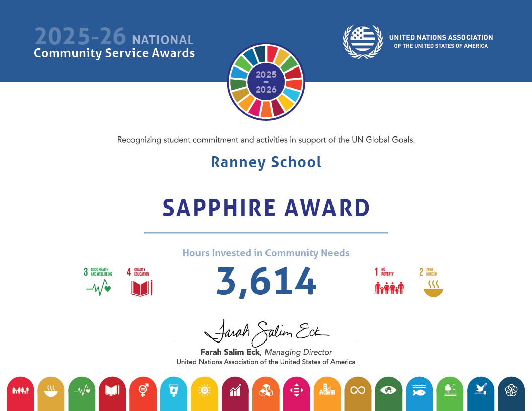Click the orange city buildings tile
Screen dimensions: 532x411
pos(327,394)
